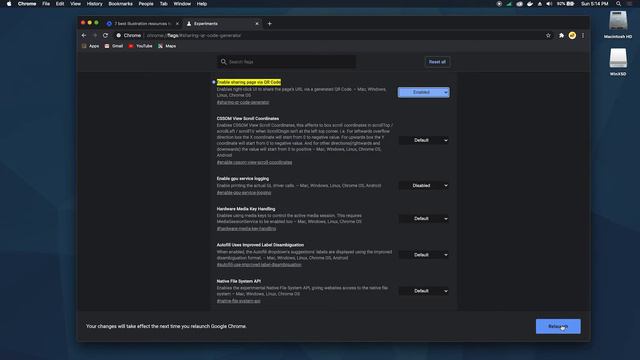Image resolution: width=640 pixels, height=360 pixels.
Task: Click the battery status in the menu bar
Action: click(x=566, y=4)
